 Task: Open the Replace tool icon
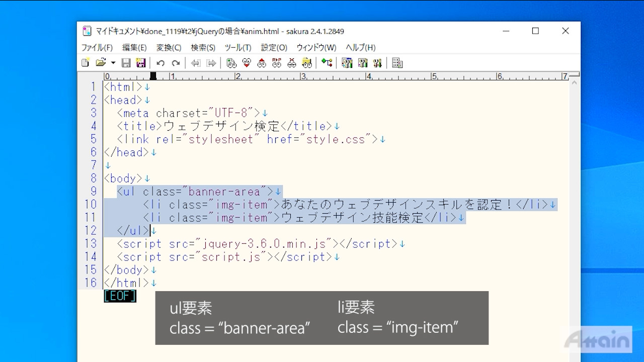pyautogui.click(x=277, y=63)
